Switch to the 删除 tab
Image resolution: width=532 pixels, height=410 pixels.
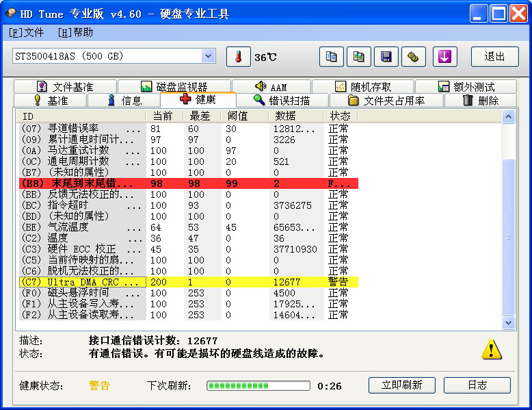pos(481,101)
